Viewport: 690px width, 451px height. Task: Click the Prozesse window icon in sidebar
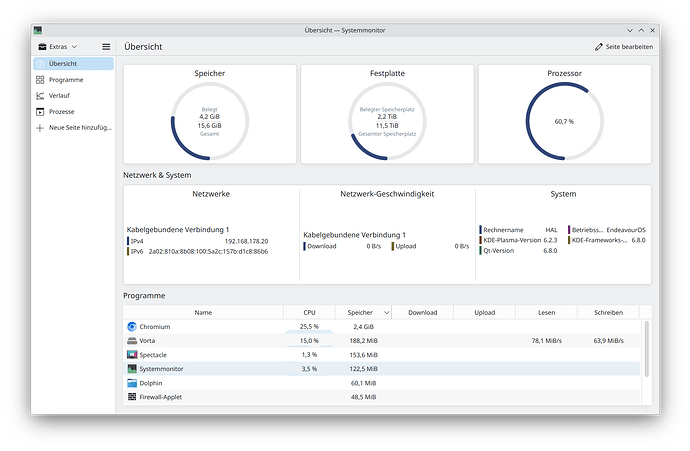coord(40,112)
